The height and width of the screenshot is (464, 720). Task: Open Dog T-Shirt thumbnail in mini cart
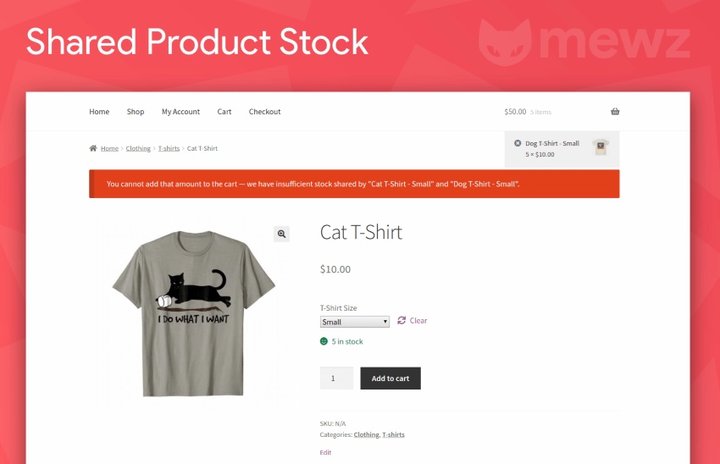tap(600, 147)
